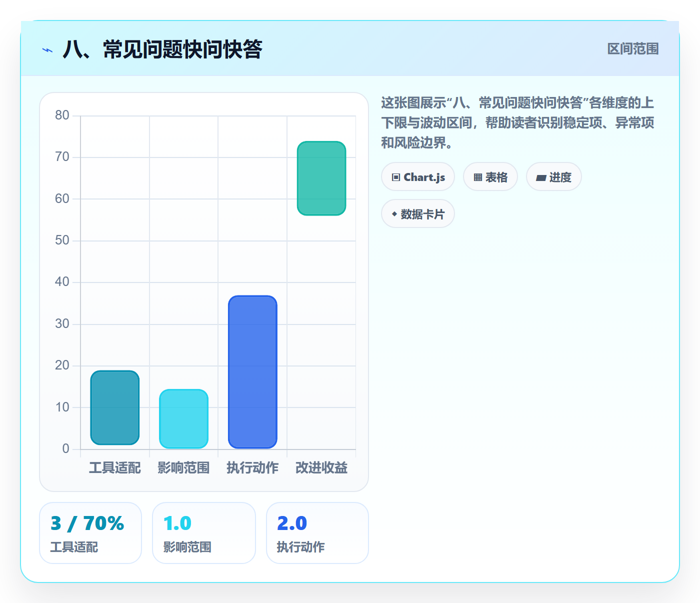Open the 2.0 执行动作 stat card
Viewport: 700px width, 603px height.
[317, 533]
